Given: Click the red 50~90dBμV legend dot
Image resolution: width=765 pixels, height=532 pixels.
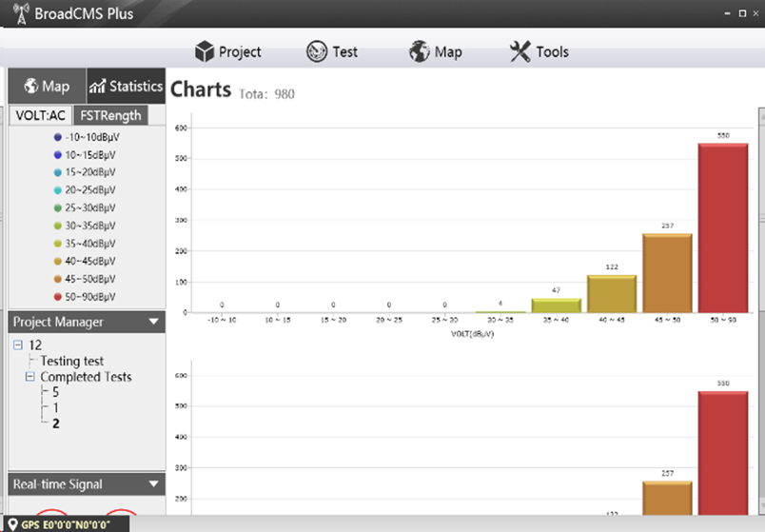Looking at the screenshot, I should (57, 296).
